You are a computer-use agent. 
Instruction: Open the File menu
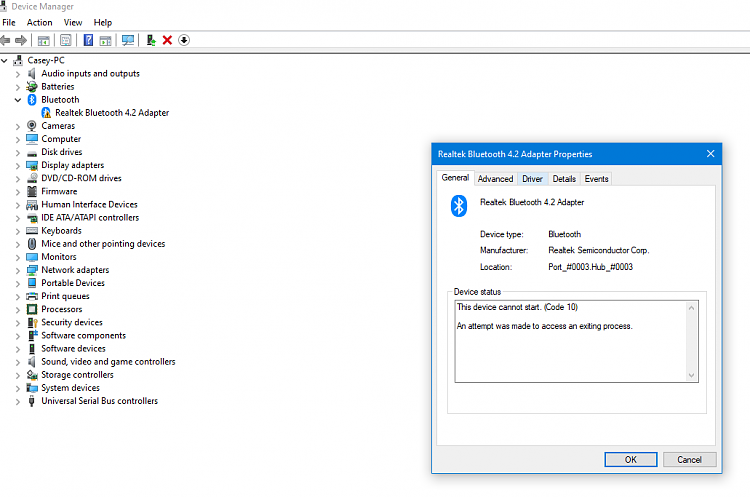(9, 22)
